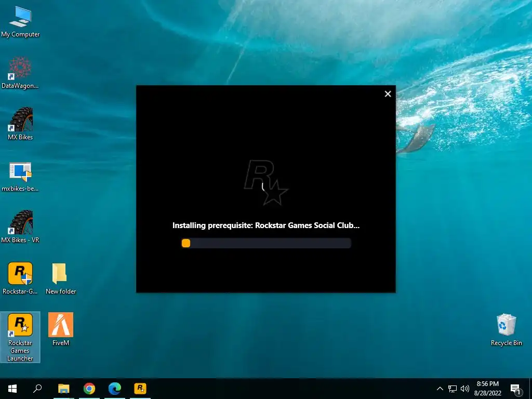Select the mxbikes-be installer icon
This screenshot has height=399, width=532.
(20, 176)
